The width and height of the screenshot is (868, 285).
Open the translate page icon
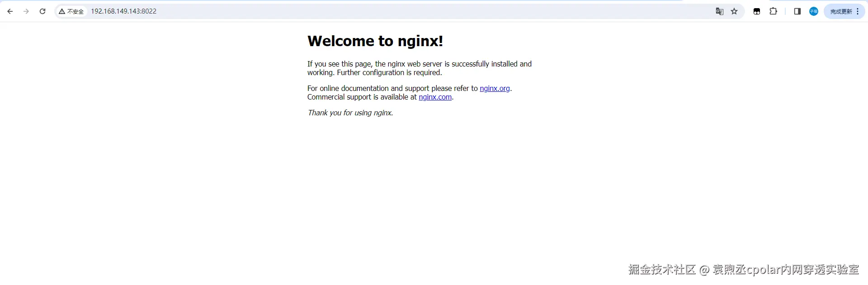point(720,11)
